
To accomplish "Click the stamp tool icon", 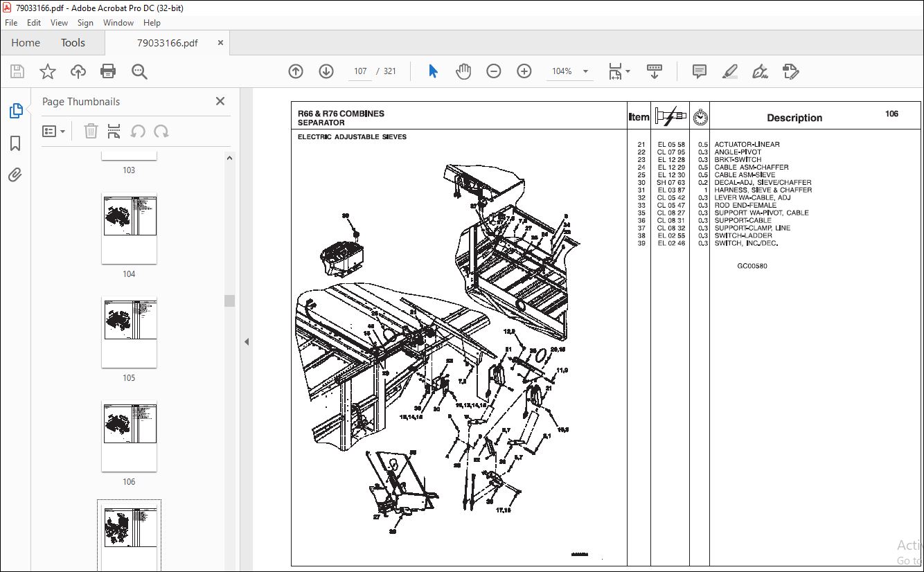I will click(x=790, y=71).
